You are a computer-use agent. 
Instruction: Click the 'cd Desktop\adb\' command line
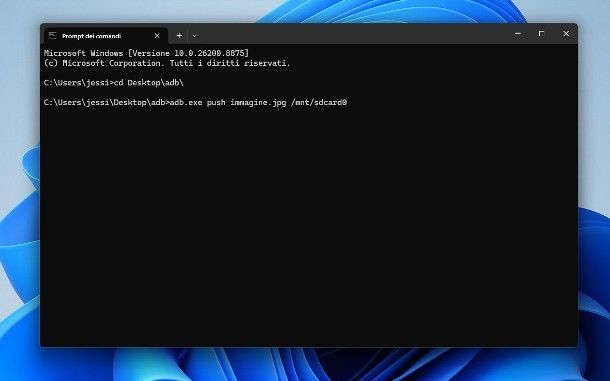pyautogui.click(x=114, y=83)
